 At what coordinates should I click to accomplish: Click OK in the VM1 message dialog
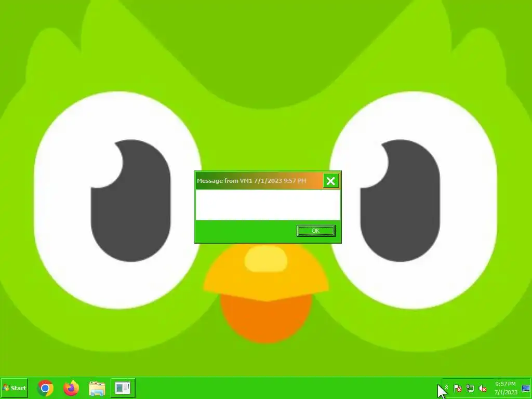pyautogui.click(x=316, y=231)
